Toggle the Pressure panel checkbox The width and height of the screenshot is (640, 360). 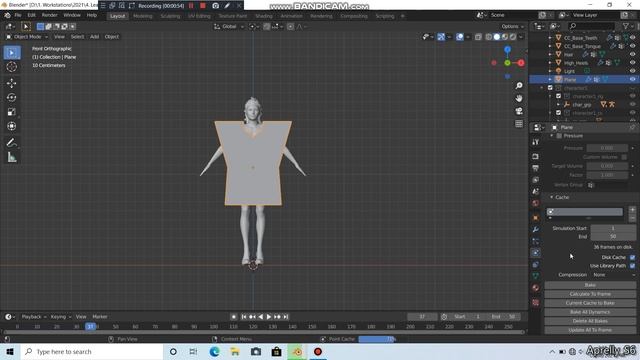tap(559, 136)
